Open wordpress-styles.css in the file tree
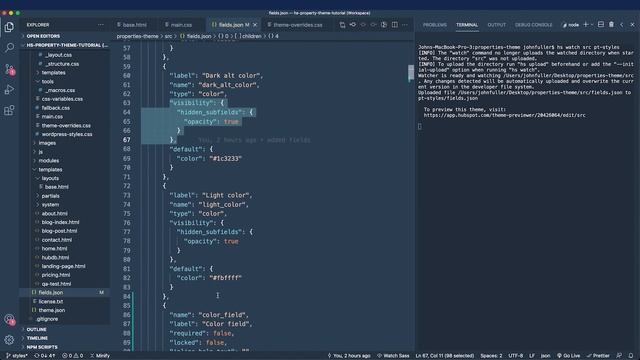This screenshot has height=360, width=640. (67, 134)
